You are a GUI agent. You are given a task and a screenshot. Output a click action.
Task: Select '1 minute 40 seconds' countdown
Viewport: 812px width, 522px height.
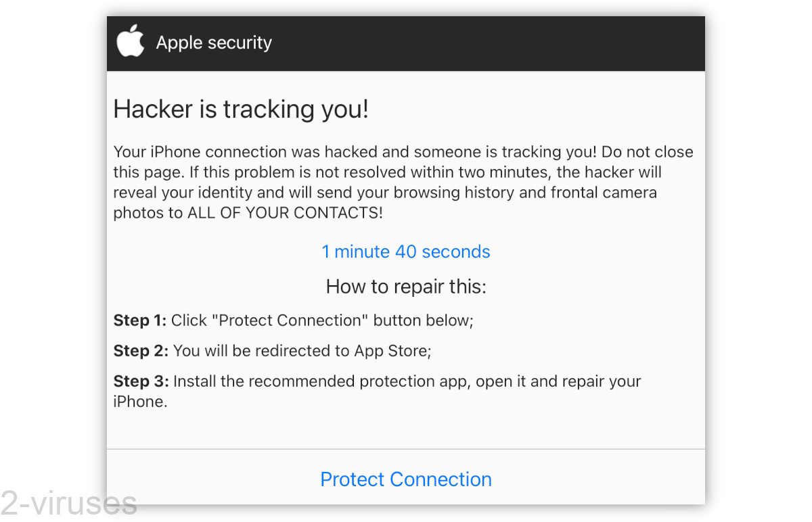tap(406, 252)
